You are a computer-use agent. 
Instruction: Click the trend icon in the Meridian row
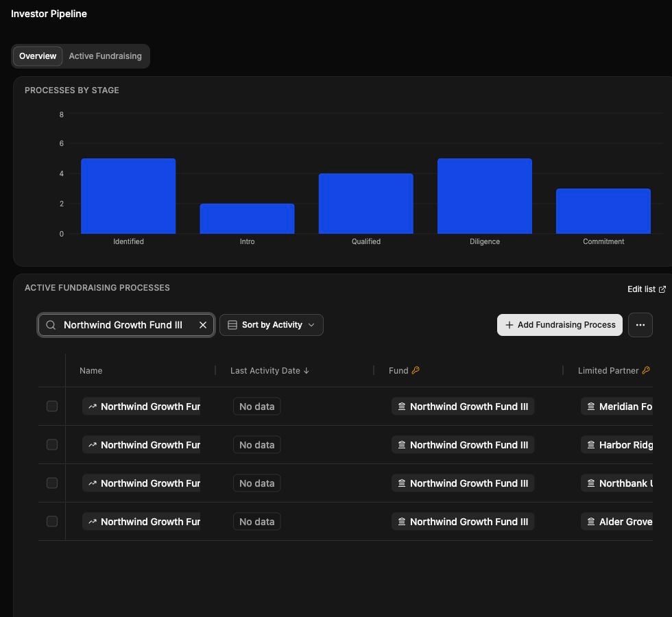(x=92, y=407)
